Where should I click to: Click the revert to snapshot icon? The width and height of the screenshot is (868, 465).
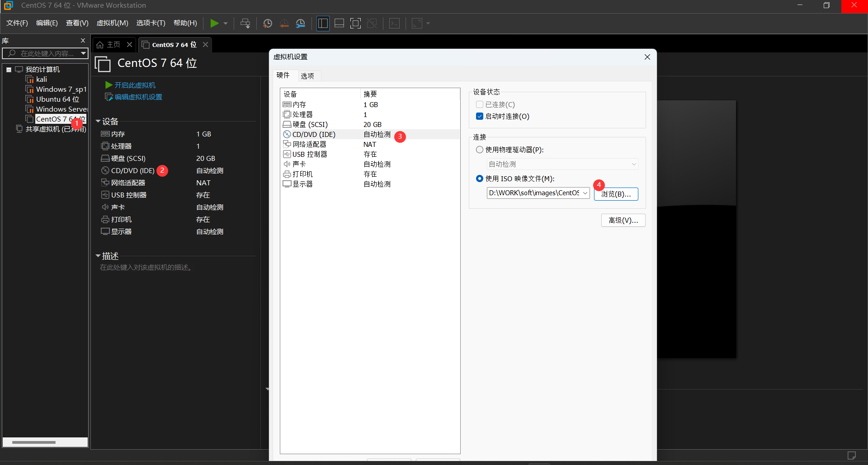(284, 23)
